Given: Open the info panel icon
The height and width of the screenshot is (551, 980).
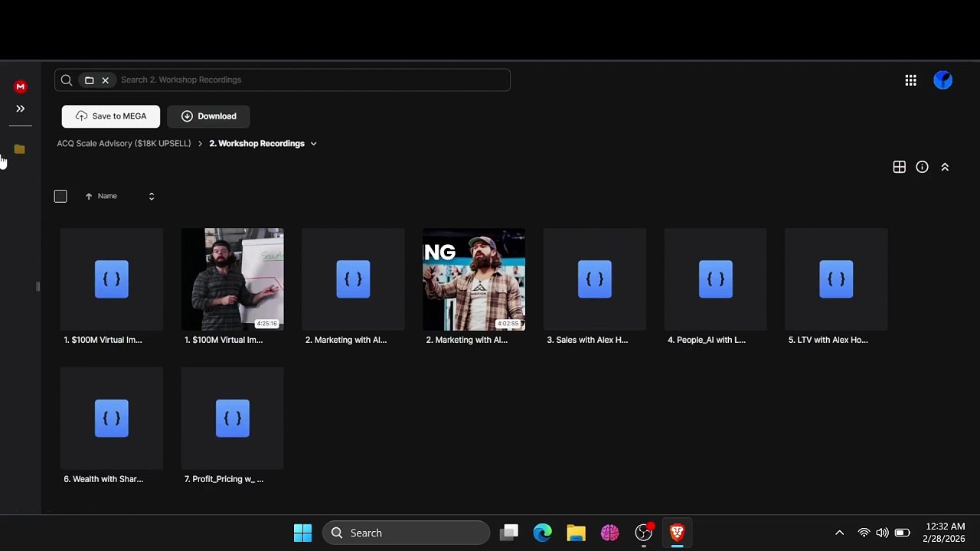Looking at the screenshot, I should click(923, 167).
